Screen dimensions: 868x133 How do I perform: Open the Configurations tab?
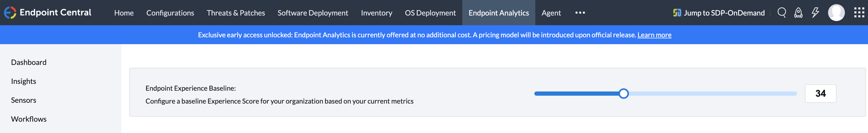(x=170, y=13)
